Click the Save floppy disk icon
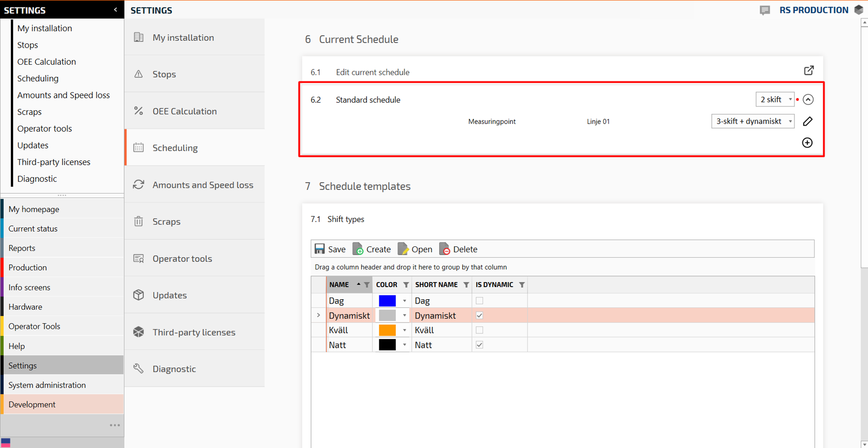868x448 pixels. click(x=320, y=249)
